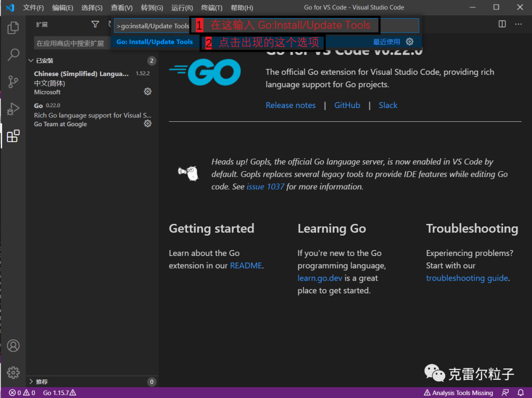The image size is (532, 398).
Task: Open the 终端(T) menu
Action: [212, 7]
